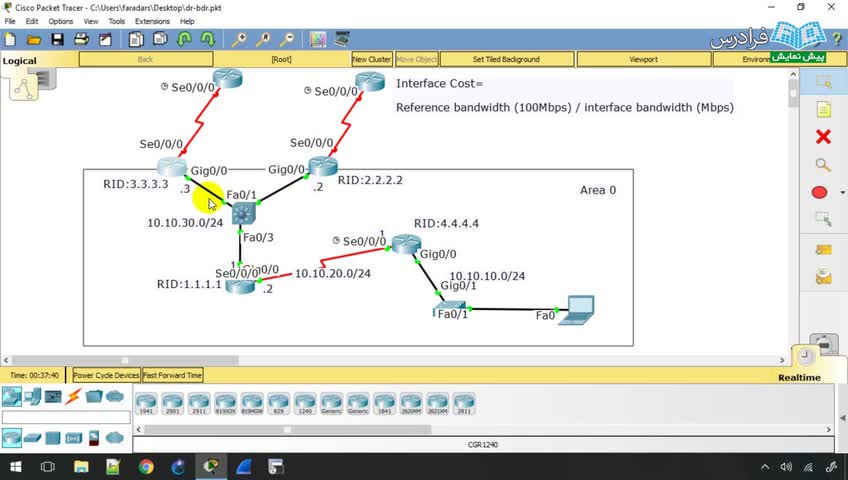
Task: Reset zoom with the R magnifier
Action: click(x=263, y=39)
